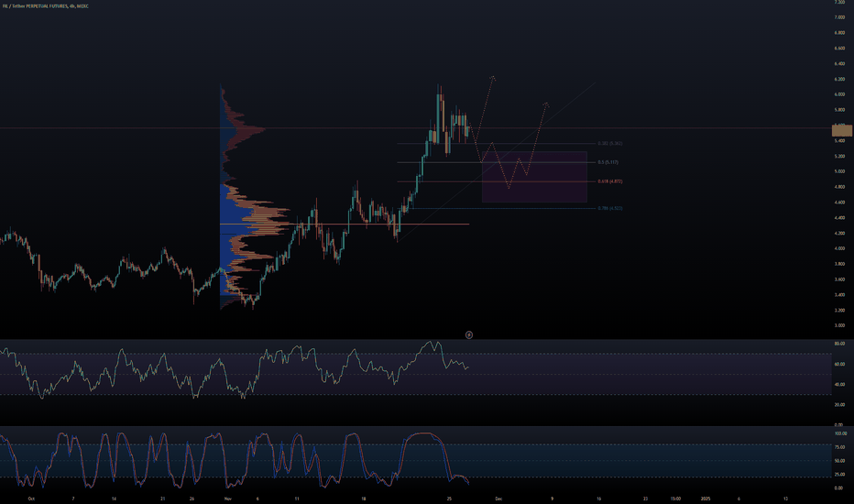The image size is (854, 504).
Task: Click the 6.200 price axis label
Action: [x=839, y=79]
